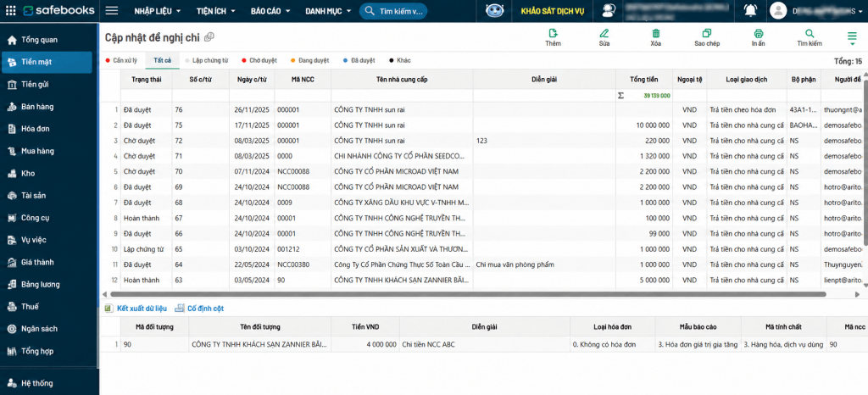Click filter field under Tên nhà cung cấp
The height and width of the screenshot is (395, 868).
[x=403, y=96]
